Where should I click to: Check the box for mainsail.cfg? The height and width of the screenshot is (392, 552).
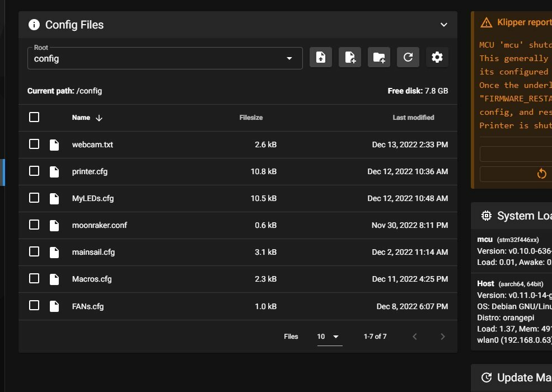point(34,251)
